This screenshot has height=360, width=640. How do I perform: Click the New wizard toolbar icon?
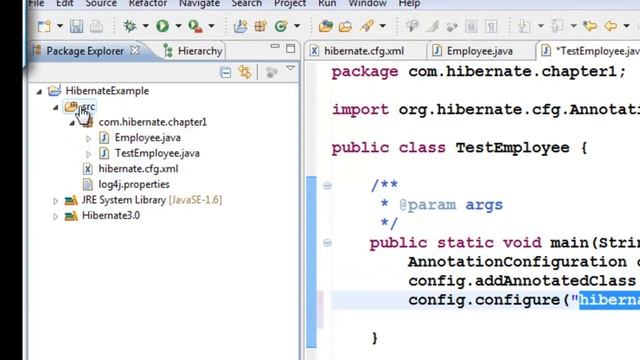pyautogui.click(x=44, y=27)
